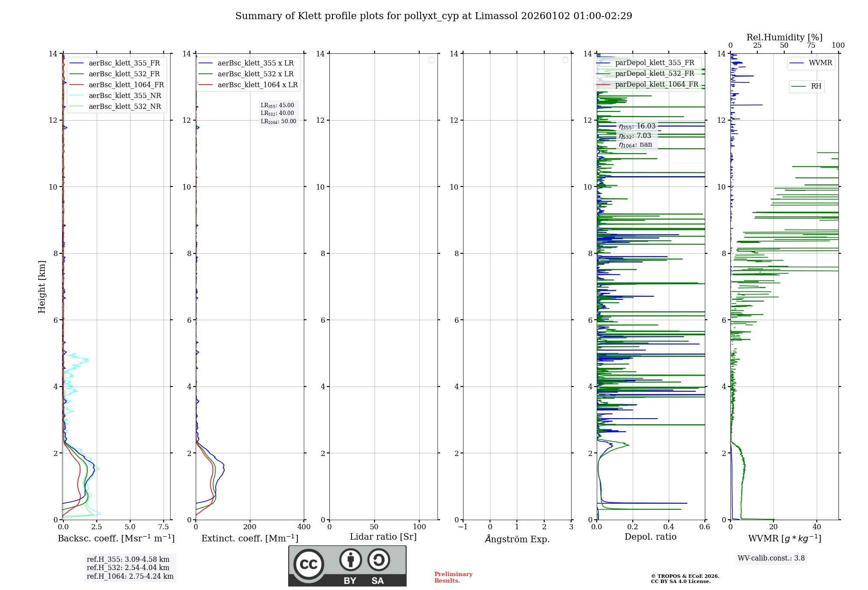
Task: Click parDepol_klett_532_FR legend entry
Action: pos(654,74)
